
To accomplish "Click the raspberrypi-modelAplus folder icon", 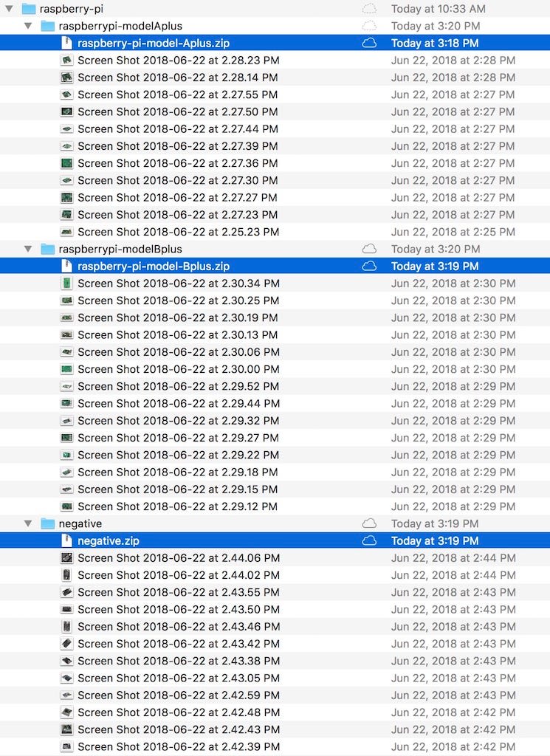I will point(48,26).
